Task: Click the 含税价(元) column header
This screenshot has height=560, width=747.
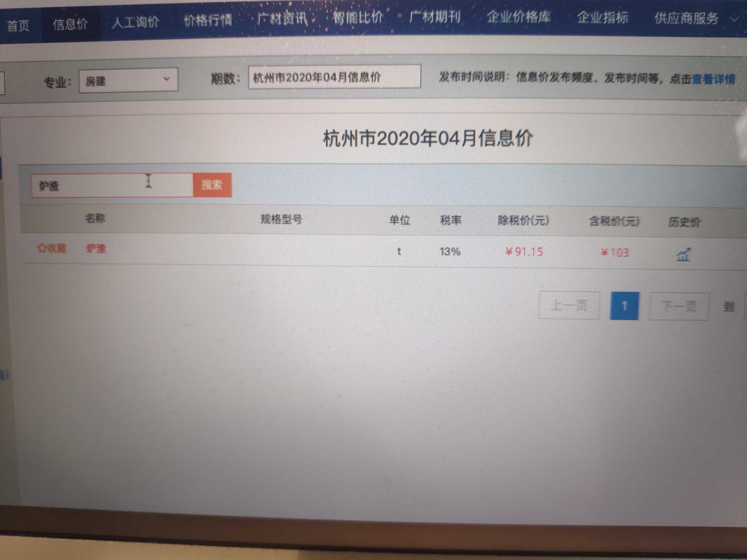Action: [614, 221]
